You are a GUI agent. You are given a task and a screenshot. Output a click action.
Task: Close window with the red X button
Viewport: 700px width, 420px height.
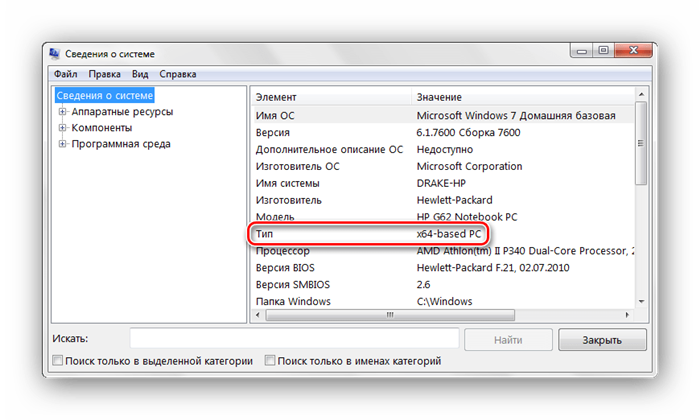[x=633, y=51]
